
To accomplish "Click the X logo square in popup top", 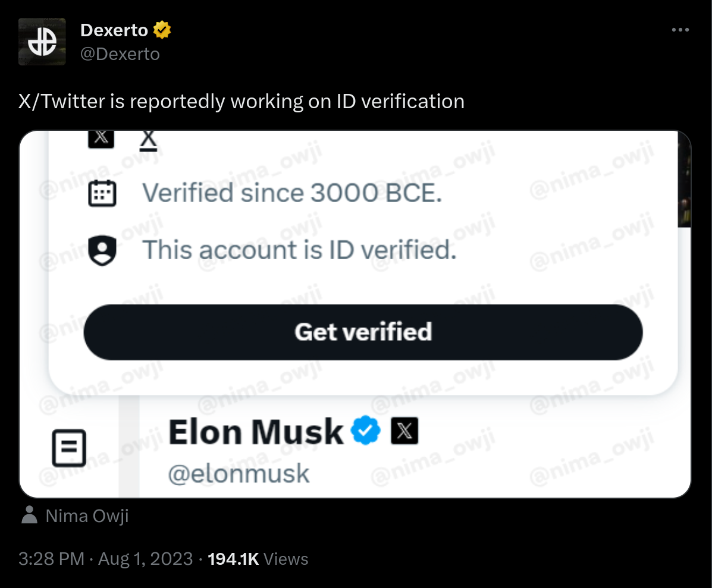I will (x=102, y=138).
